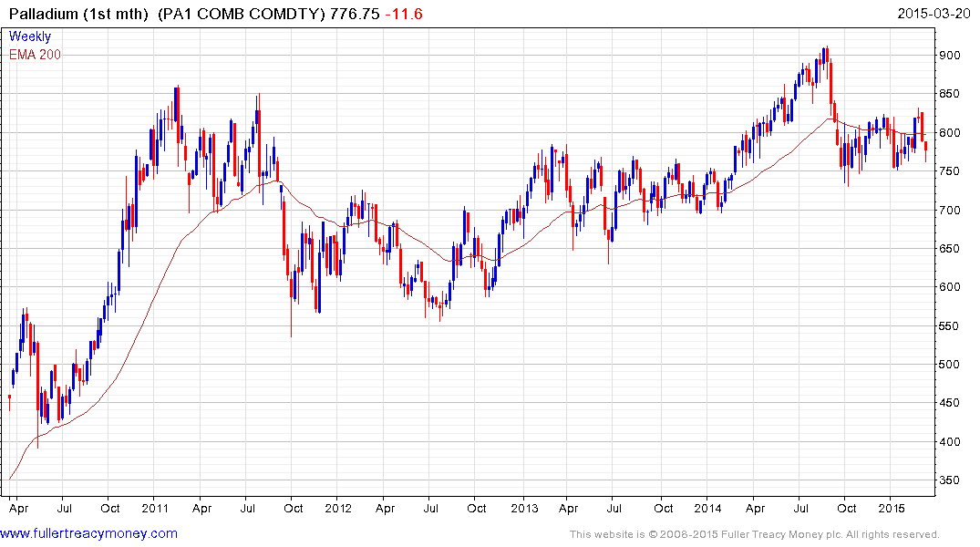The width and height of the screenshot is (980, 547).
Task: Click the 450 price axis label
Action: click(950, 403)
